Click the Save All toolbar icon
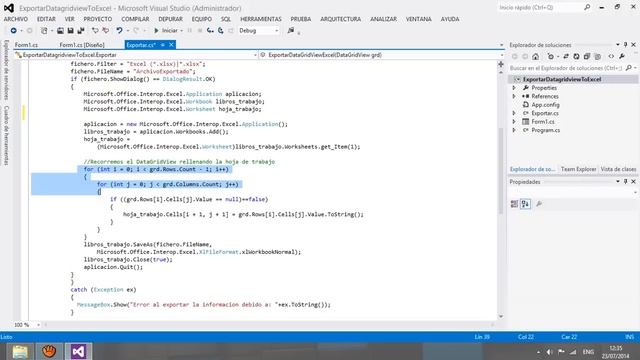Viewport: 640px width, 360px height. [81, 31]
